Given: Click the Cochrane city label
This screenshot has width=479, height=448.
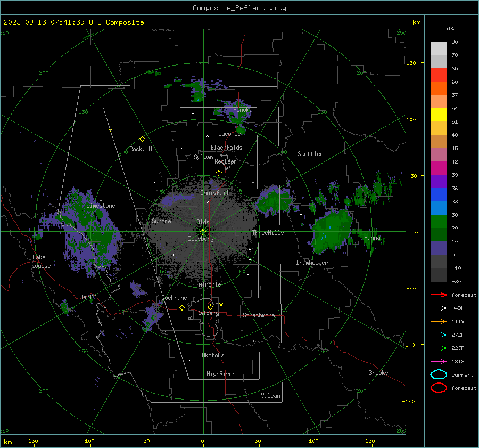Looking at the screenshot, I should pyautogui.click(x=174, y=298).
